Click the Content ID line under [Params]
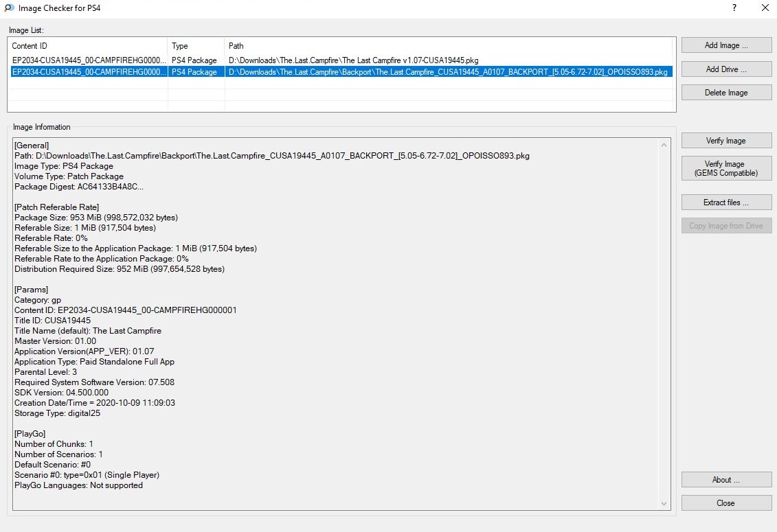Viewport: 777px width, 532px height. tap(125, 310)
